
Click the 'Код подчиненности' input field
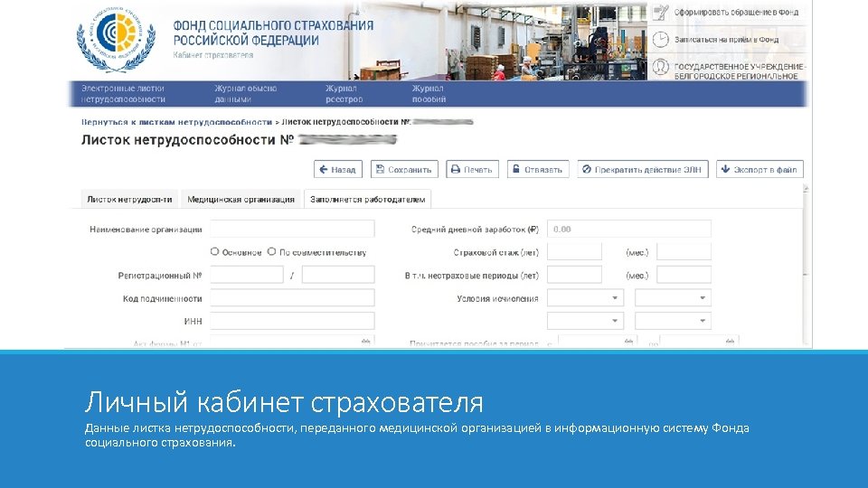click(x=292, y=297)
